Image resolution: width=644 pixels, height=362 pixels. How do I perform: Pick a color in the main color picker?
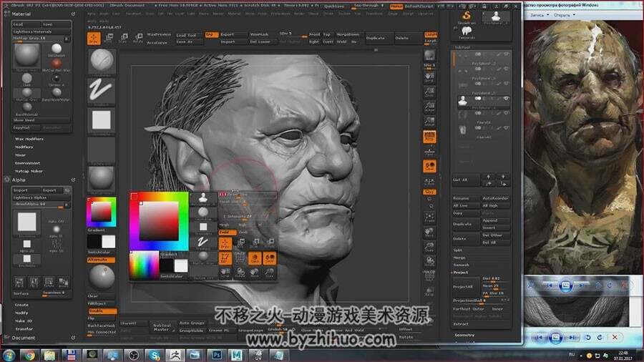[x=159, y=221]
